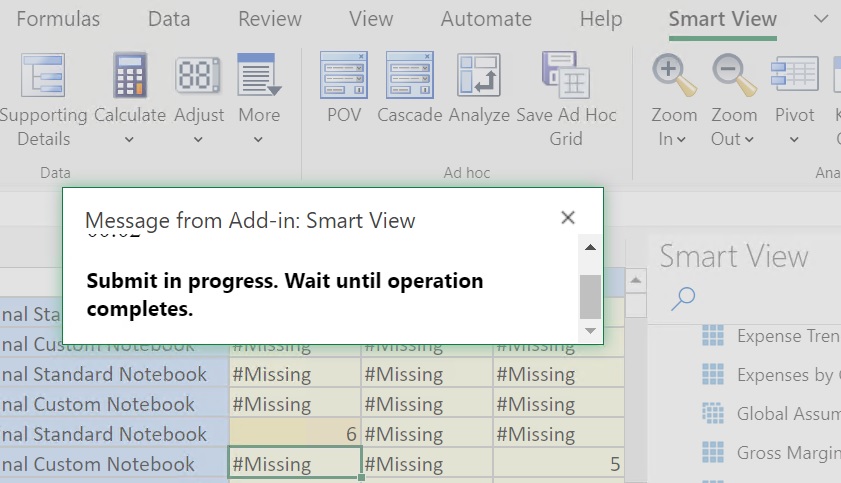Image resolution: width=841 pixels, height=483 pixels.
Task: Click the Supporting Details icon
Action: (x=41, y=75)
